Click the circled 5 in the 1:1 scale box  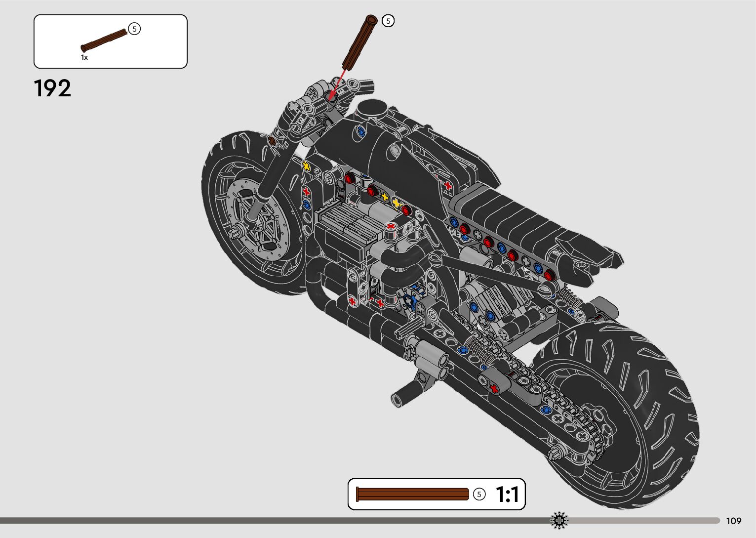click(479, 494)
